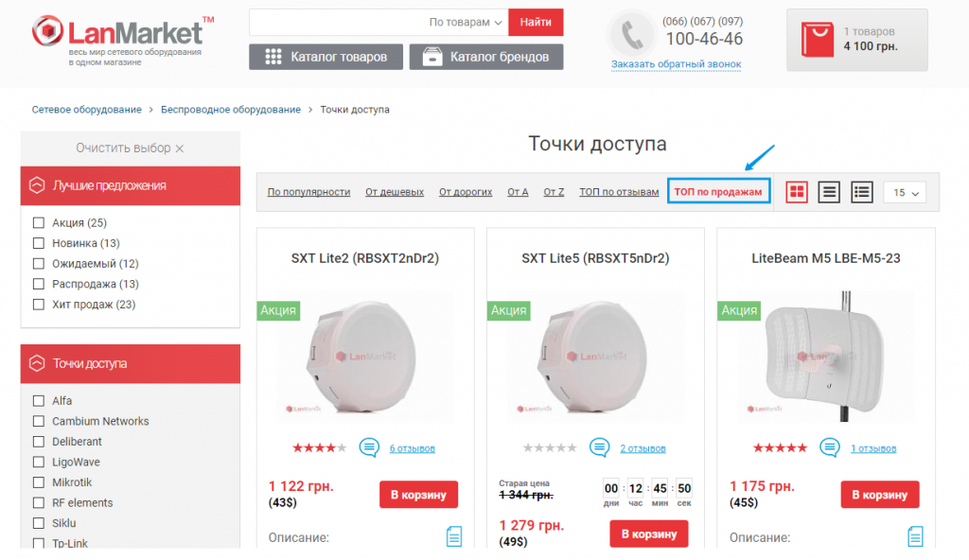Sort by От дешевых
969x560 pixels.
click(x=395, y=192)
